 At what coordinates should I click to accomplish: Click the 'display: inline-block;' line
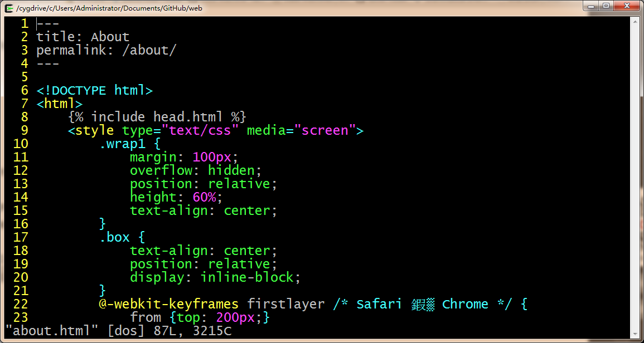pyautogui.click(x=215, y=277)
